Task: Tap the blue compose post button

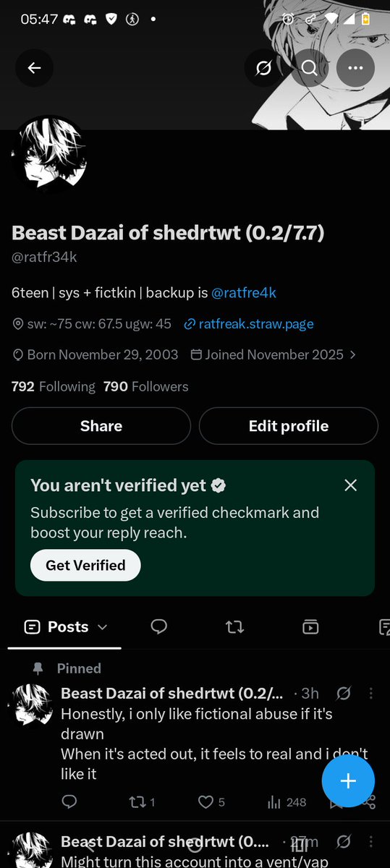Action: (x=348, y=780)
